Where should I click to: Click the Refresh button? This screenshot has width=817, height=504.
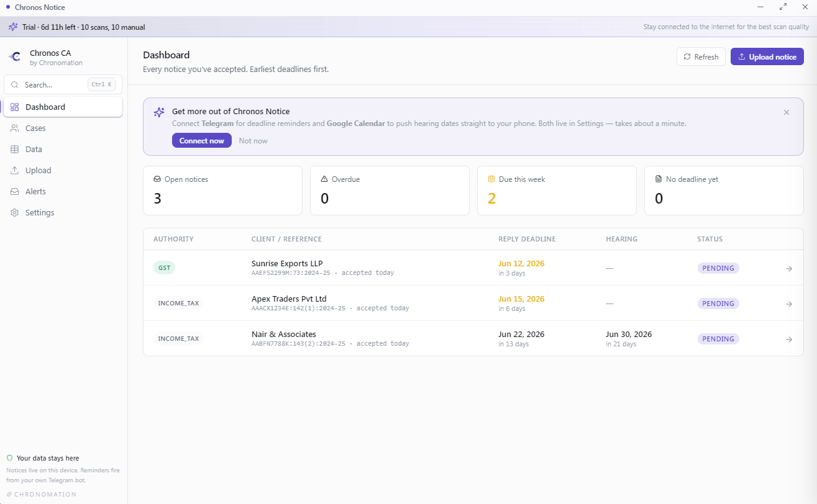701,56
